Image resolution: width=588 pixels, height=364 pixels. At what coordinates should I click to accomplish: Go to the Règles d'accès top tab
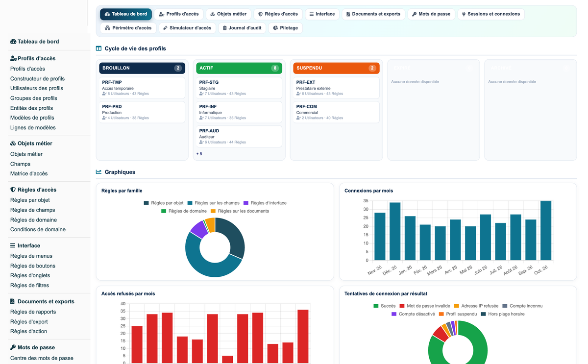point(278,14)
